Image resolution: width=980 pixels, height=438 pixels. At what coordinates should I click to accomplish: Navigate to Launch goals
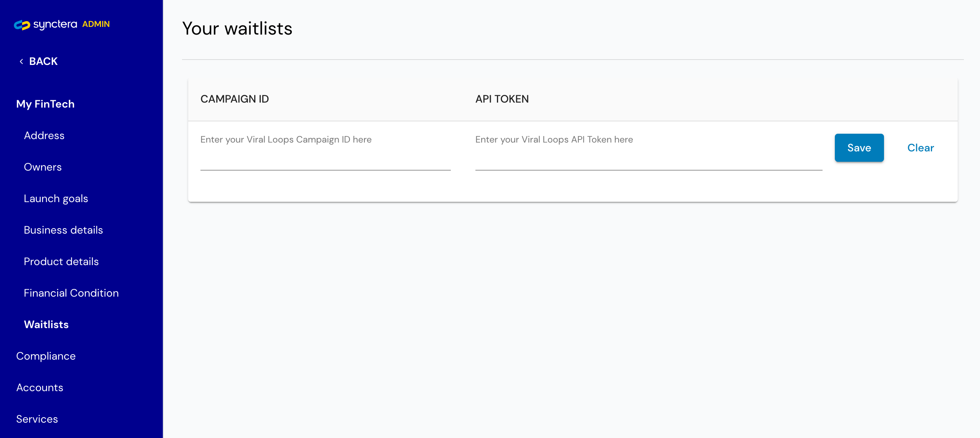(56, 199)
